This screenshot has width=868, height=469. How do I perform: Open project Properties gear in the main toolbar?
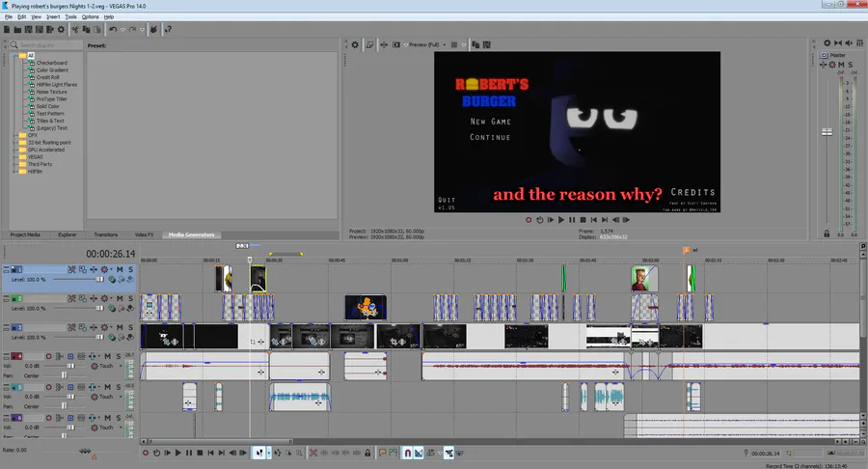(61, 29)
